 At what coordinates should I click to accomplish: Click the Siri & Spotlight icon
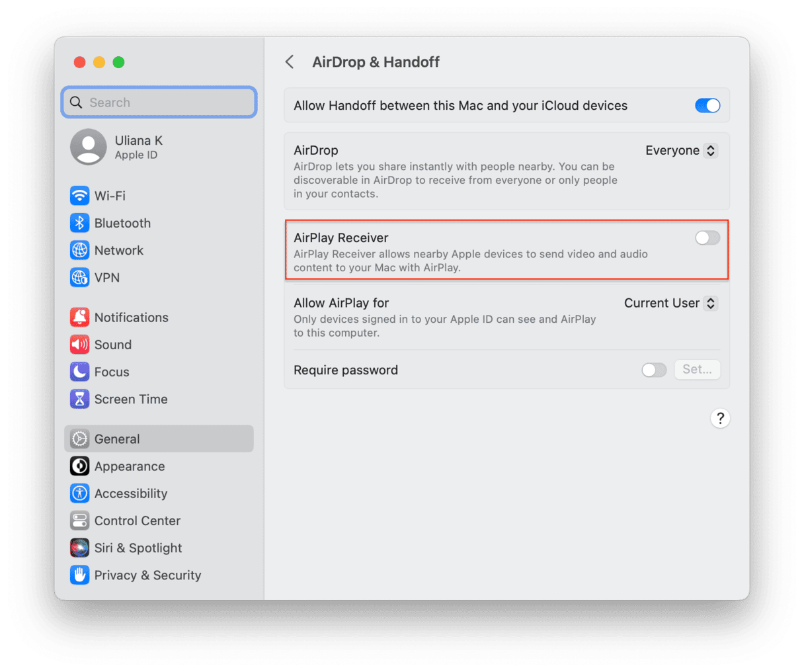(79, 548)
